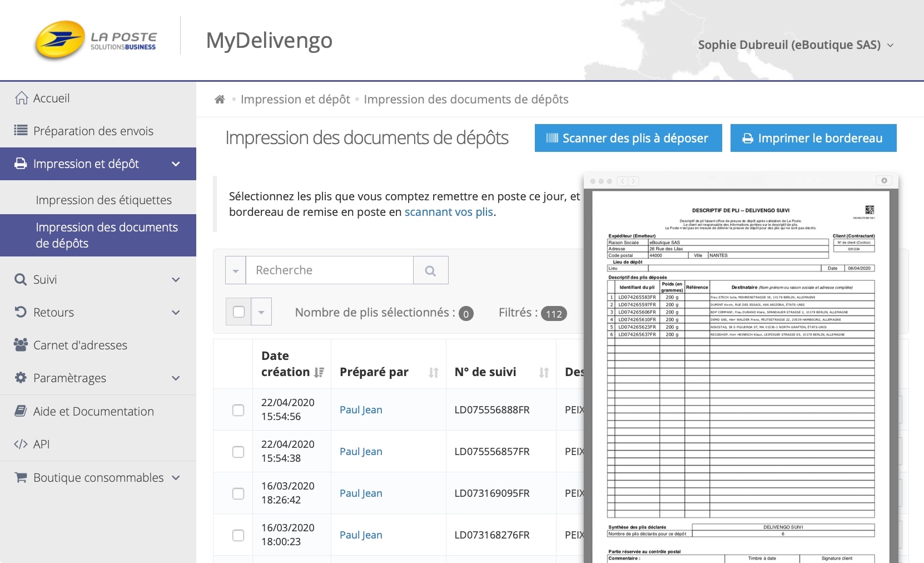Screen dimensions: 924x563
Task: Sort by Préparé par using the sort arrows
Action: [434, 372]
